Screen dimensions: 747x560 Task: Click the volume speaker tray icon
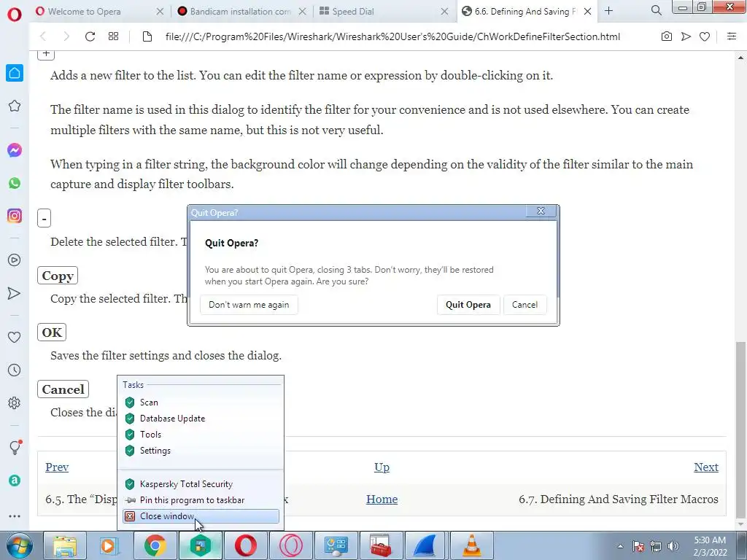click(x=673, y=546)
